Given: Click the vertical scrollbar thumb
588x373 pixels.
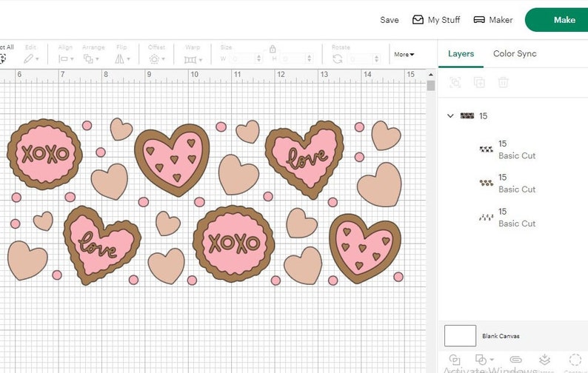Looking at the screenshot, I should 430,86.
